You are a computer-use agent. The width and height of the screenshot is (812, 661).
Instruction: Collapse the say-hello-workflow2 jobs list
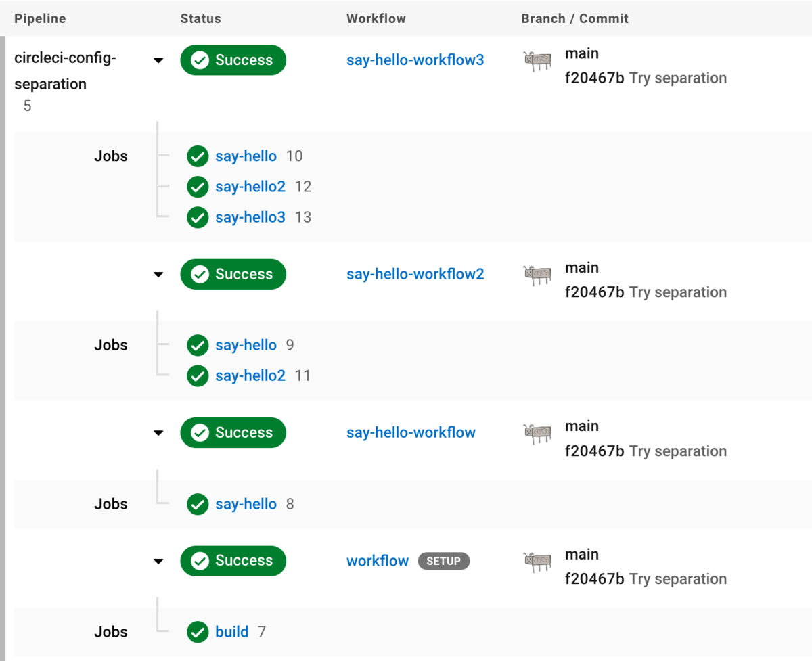(158, 275)
